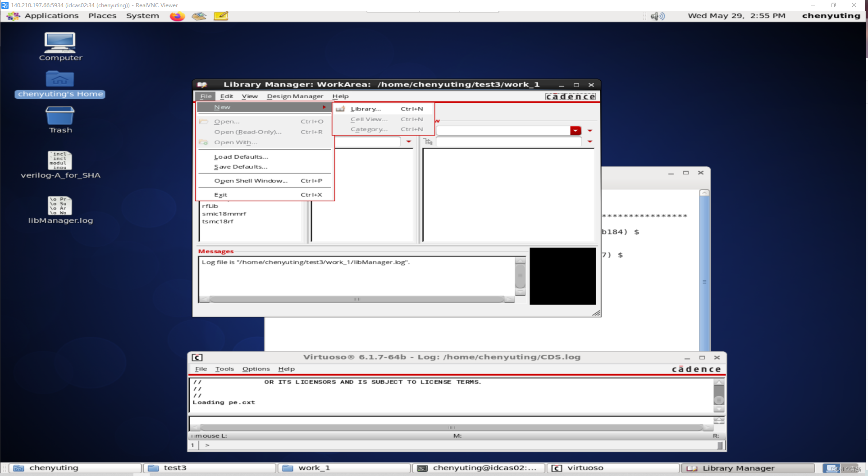Click the date and time clock
The image size is (868, 476).
tap(736, 16)
